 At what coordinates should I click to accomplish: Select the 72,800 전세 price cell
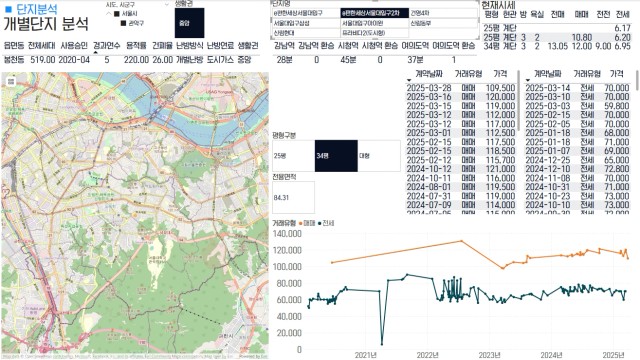click(x=617, y=169)
